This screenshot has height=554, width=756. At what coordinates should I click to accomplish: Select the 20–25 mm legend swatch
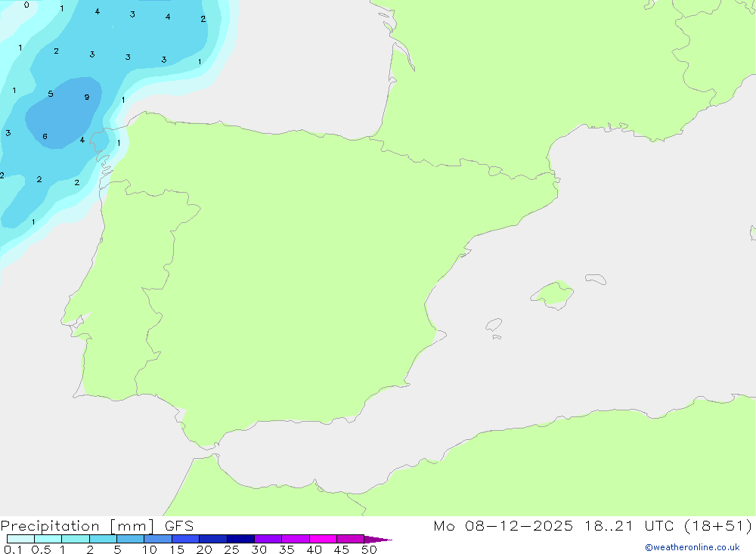coord(212,539)
